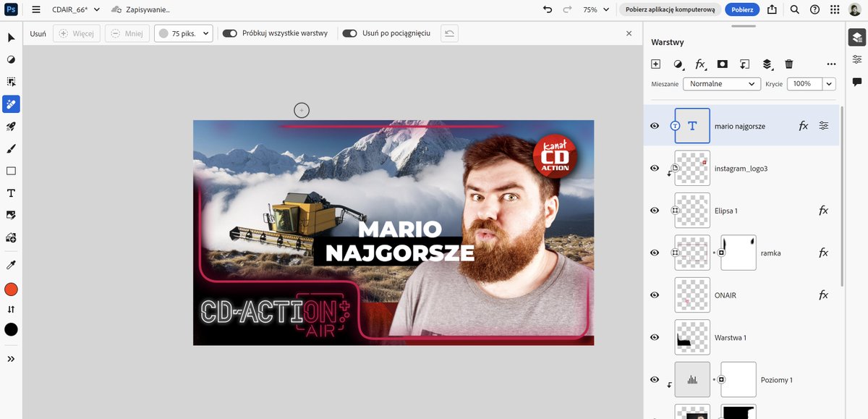
Task: Group layers with stack icon
Action: tap(767, 64)
